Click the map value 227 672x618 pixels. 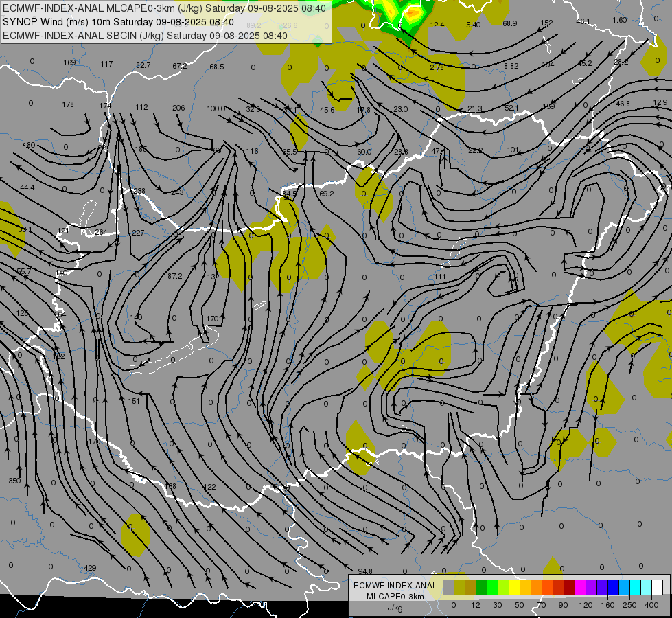point(138,233)
